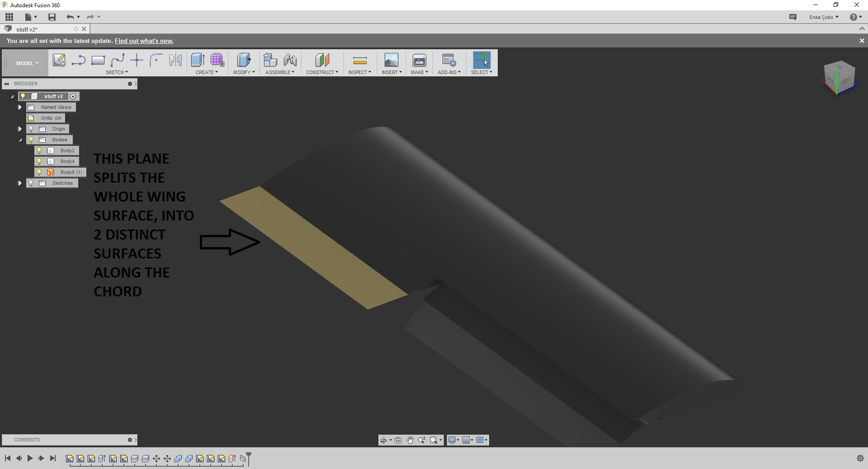Click the Insert image icon
868x469 pixels.
coord(392,60)
